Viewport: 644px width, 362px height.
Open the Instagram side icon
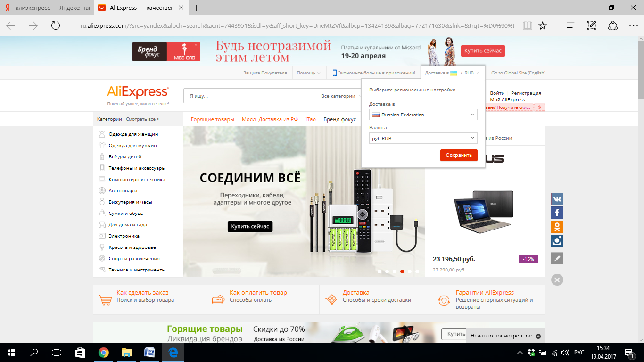tap(557, 241)
